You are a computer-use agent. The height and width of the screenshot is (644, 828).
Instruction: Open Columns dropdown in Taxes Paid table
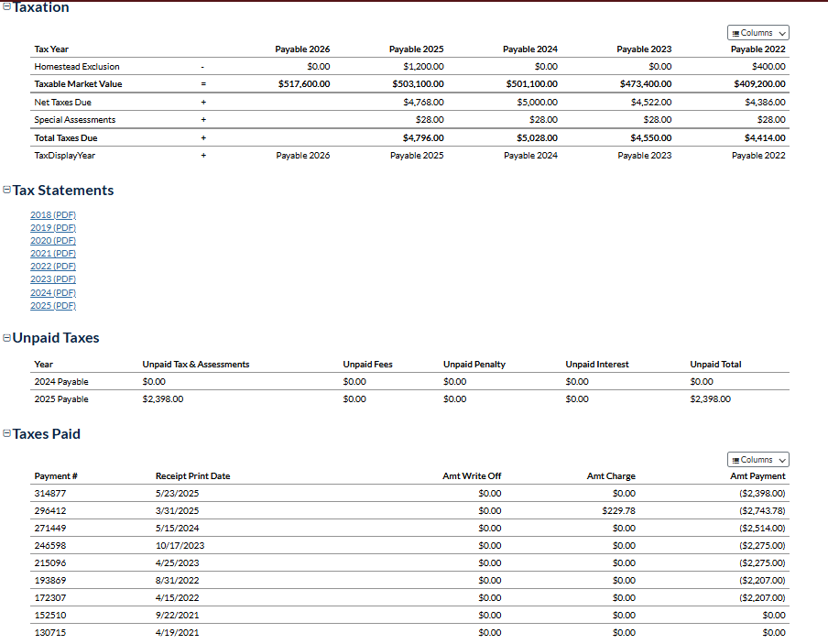coord(758,460)
